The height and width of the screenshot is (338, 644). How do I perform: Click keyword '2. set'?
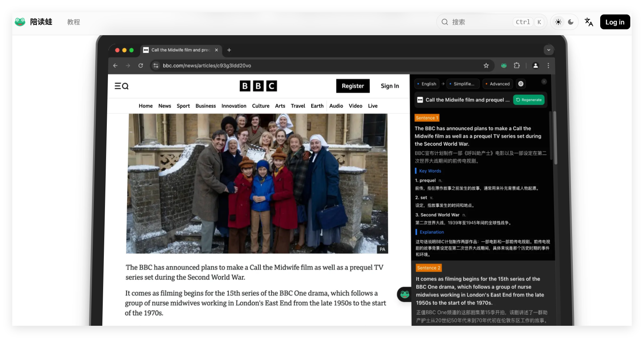click(421, 198)
